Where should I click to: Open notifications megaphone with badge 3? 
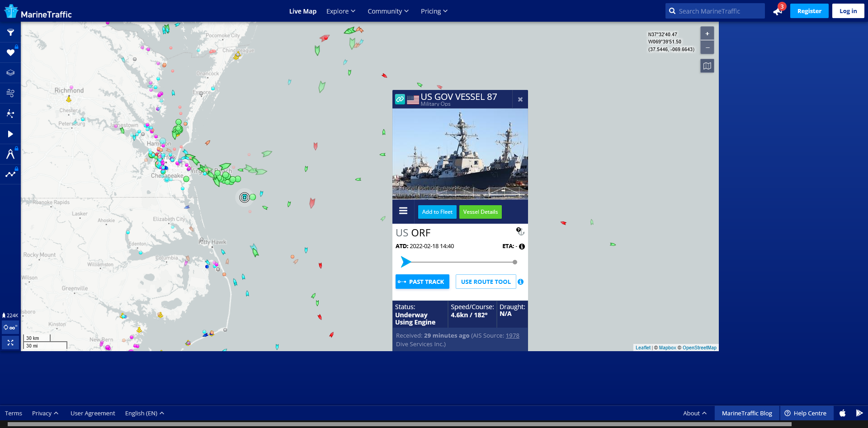point(778,10)
